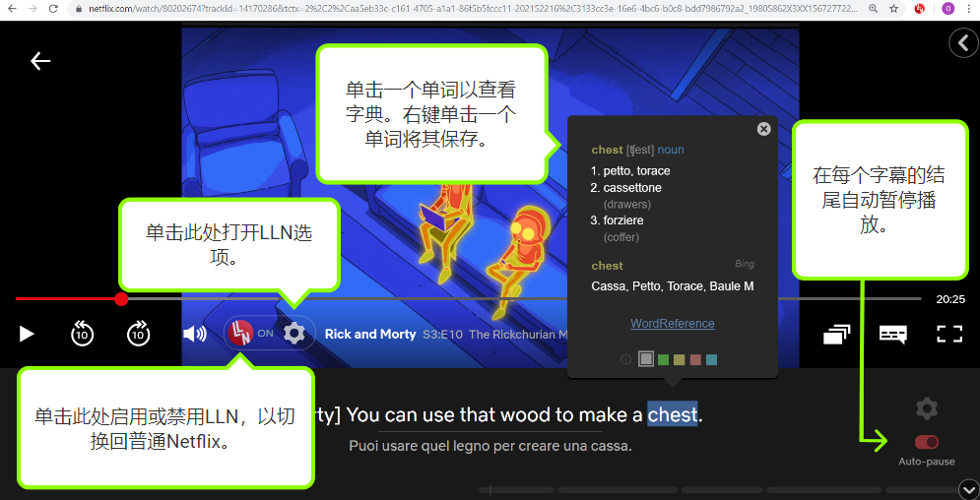Mark word with teal swatch
This screenshot has height=500, width=980.
click(712, 359)
